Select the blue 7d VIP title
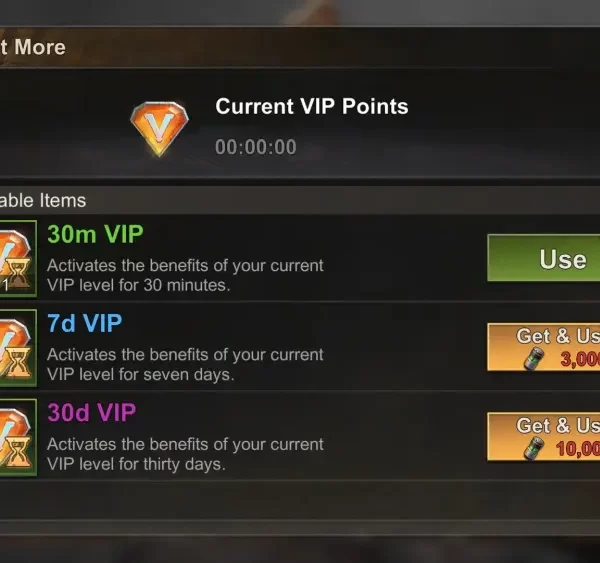Screen dimensions: 600x563 (x=85, y=323)
